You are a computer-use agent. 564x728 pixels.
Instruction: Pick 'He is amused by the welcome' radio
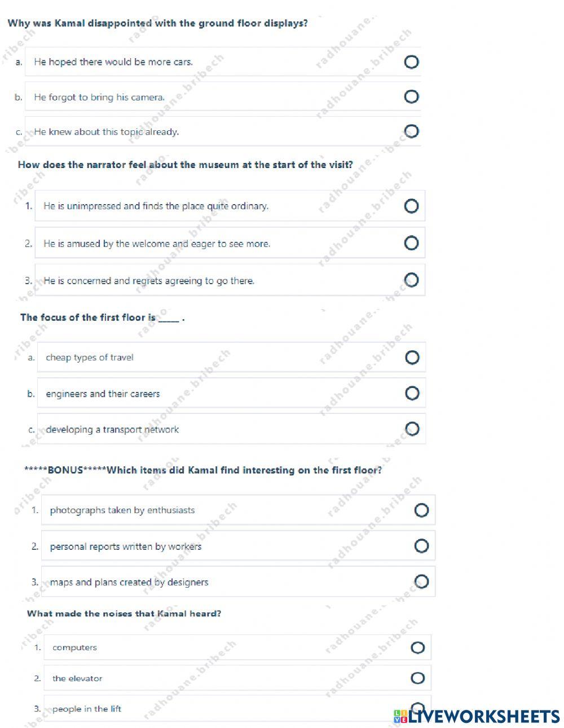412,243
